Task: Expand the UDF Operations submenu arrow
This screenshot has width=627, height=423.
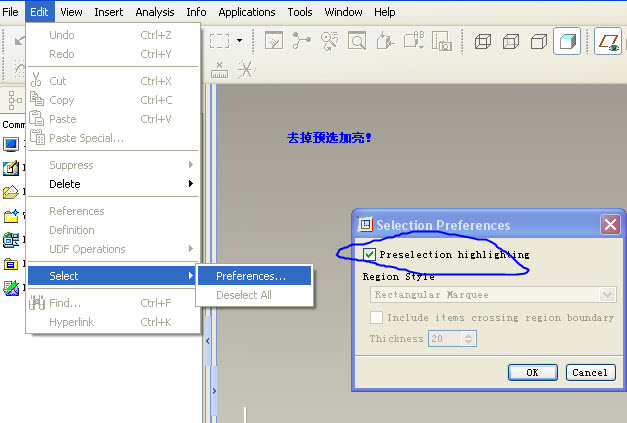Action: click(x=191, y=249)
